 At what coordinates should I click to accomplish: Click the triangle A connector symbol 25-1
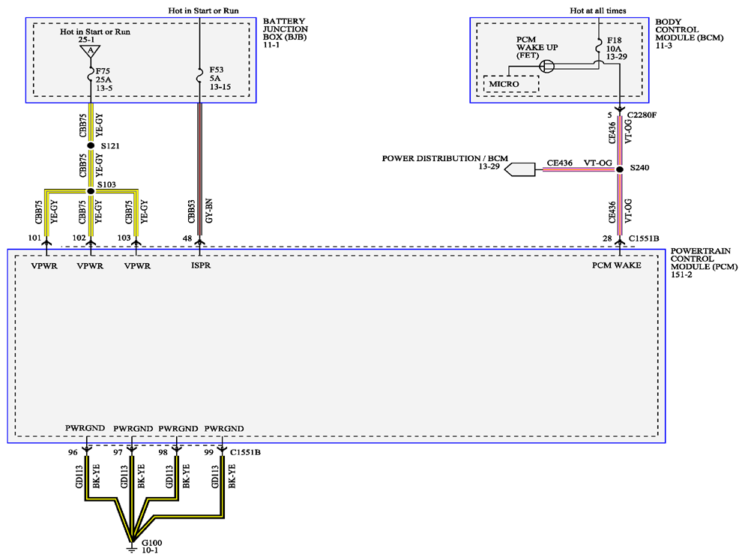[x=90, y=51]
